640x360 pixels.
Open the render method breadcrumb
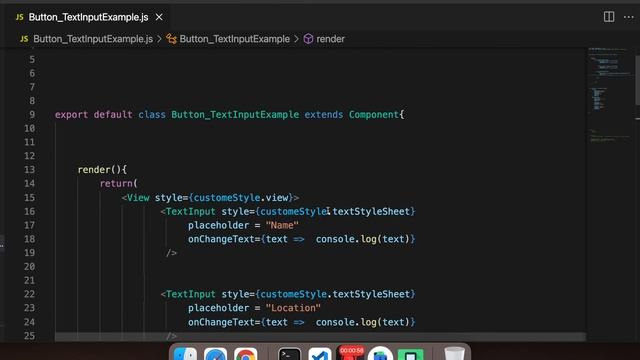(330, 39)
